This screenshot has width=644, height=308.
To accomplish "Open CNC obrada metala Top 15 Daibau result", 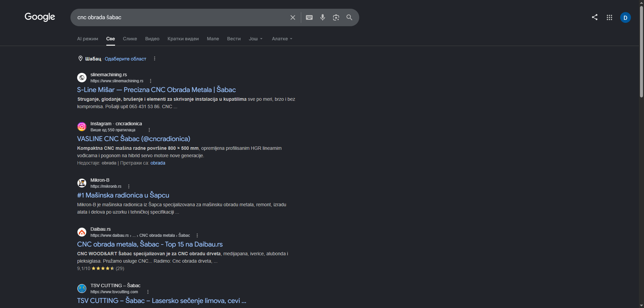I will click(150, 244).
